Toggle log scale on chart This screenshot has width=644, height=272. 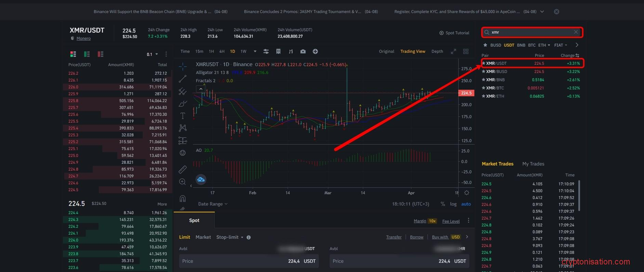pos(453,204)
